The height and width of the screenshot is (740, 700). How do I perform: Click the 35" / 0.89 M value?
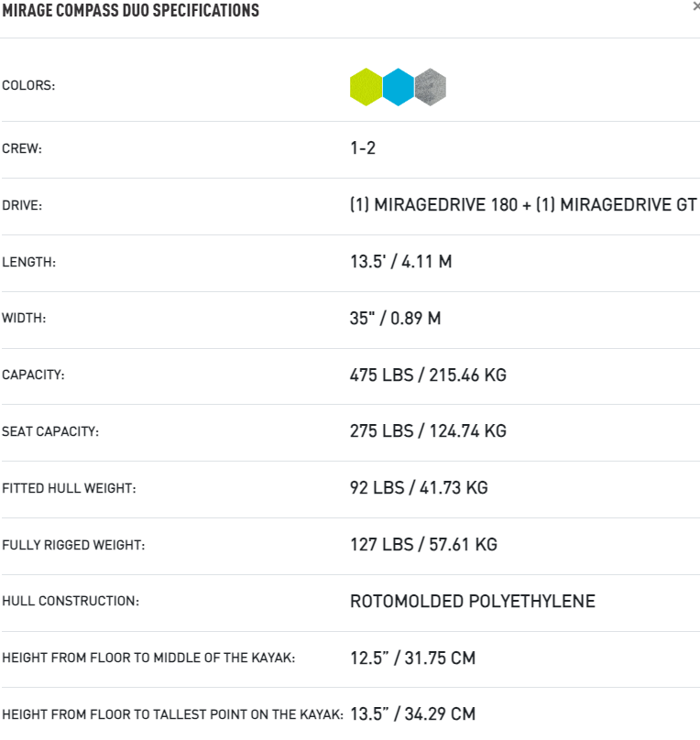(395, 318)
